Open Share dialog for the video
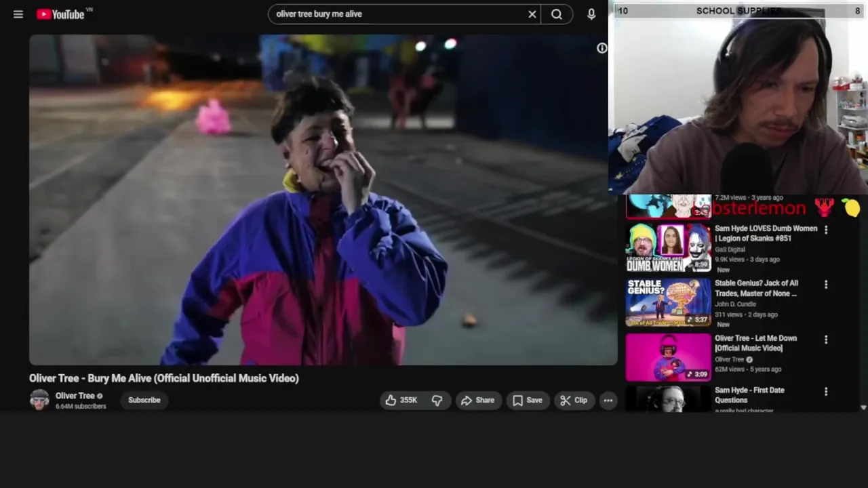 point(478,401)
